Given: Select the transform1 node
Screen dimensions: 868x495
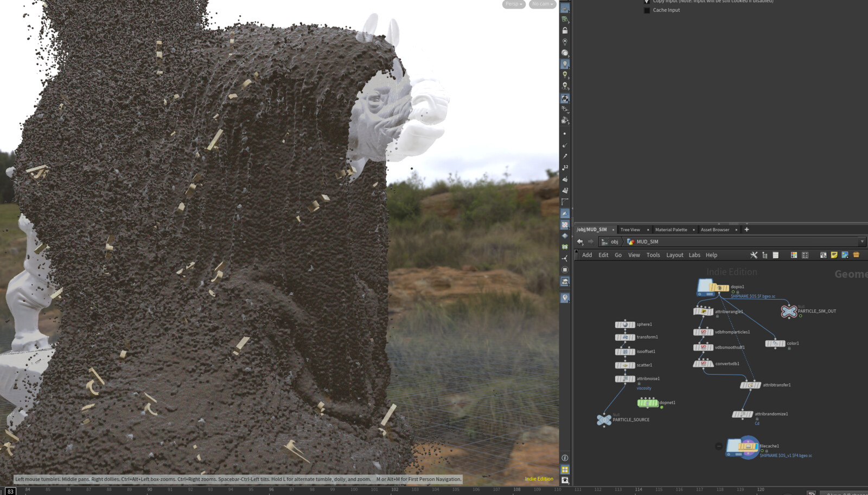Looking at the screenshot, I should coord(625,337).
